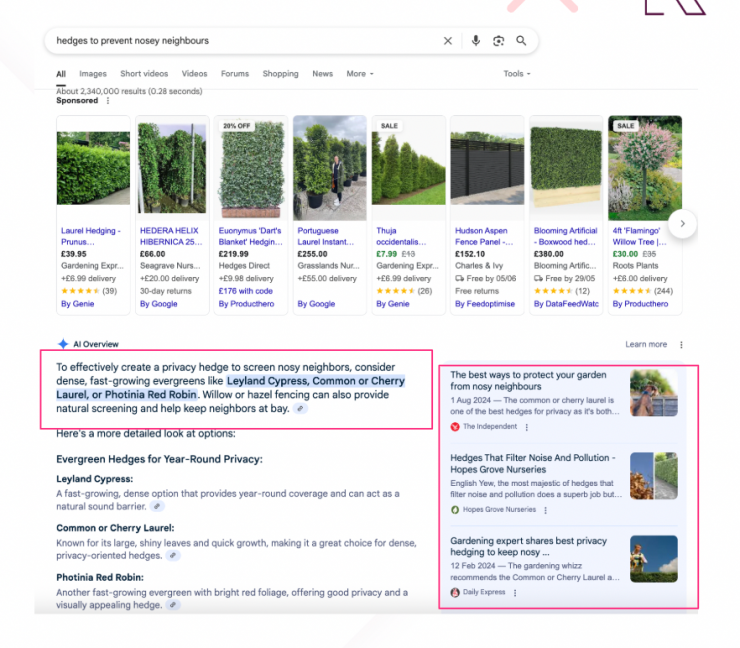The width and height of the screenshot is (740, 648).
Task: Clear the search query with X icon
Action: pyautogui.click(x=448, y=41)
